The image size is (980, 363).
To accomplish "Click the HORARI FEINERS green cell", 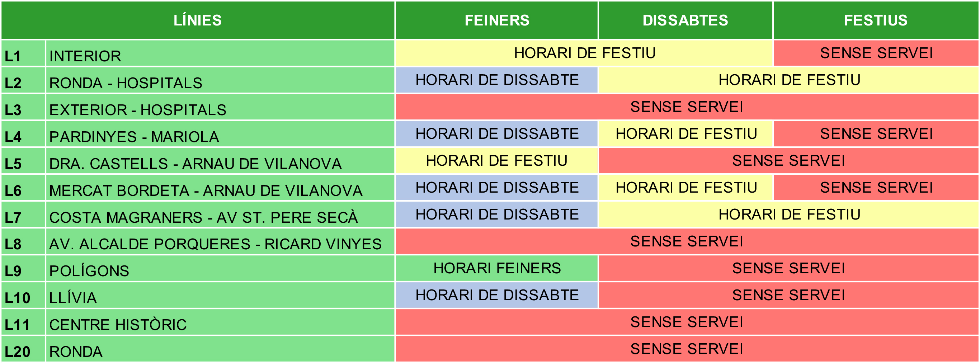I will 496,268.
